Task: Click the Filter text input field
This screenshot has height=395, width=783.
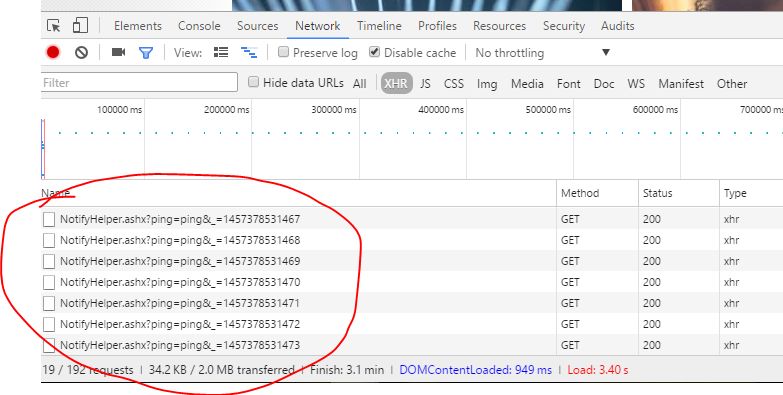Action: (x=139, y=82)
